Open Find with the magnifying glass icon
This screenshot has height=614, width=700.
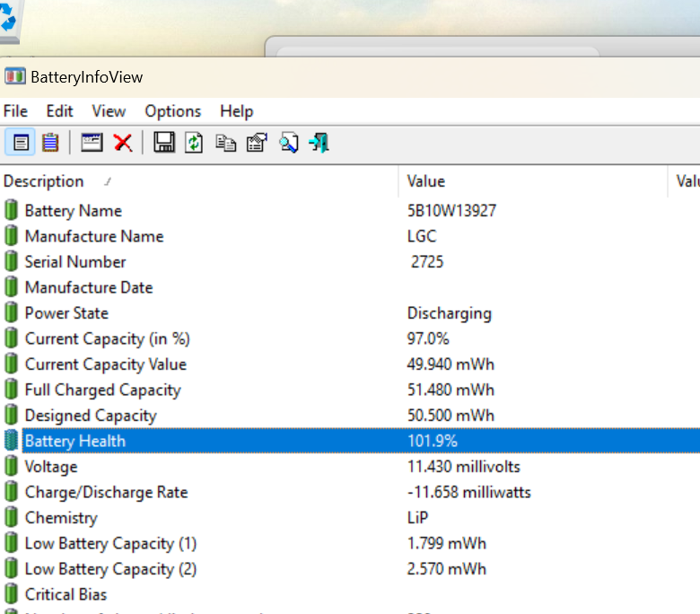pos(288,143)
